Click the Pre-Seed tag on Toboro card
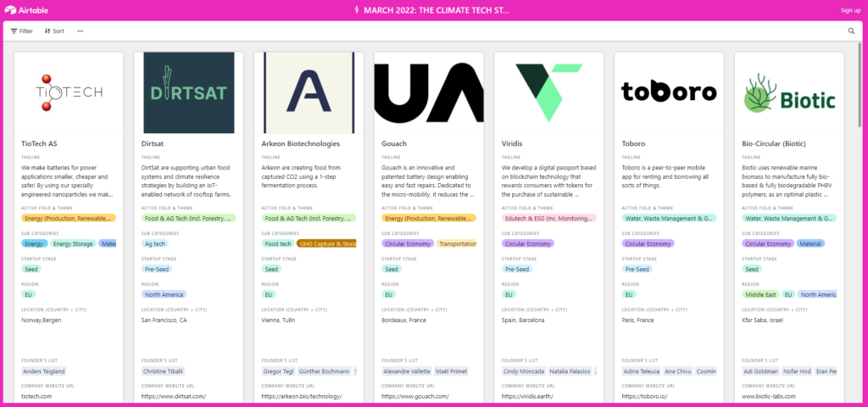 pos(637,269)
